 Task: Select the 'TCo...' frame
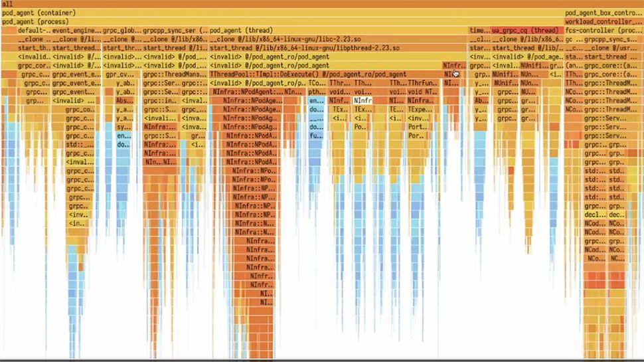317,83
